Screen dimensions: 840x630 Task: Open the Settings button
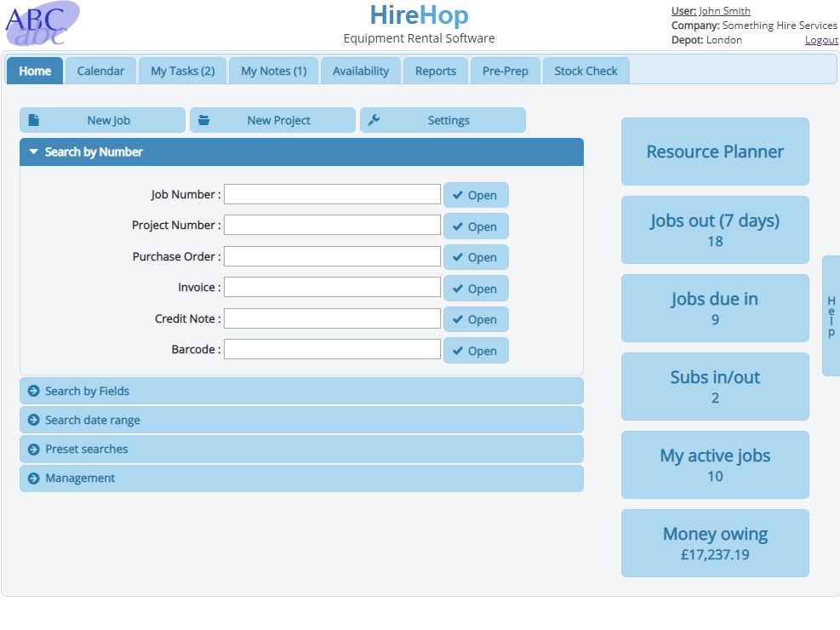pos(443,120)
